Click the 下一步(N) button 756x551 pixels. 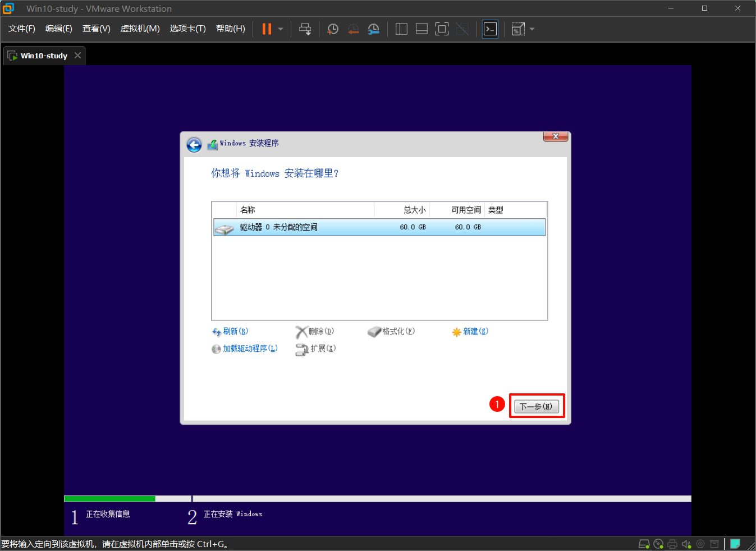(x=537, y=406)
